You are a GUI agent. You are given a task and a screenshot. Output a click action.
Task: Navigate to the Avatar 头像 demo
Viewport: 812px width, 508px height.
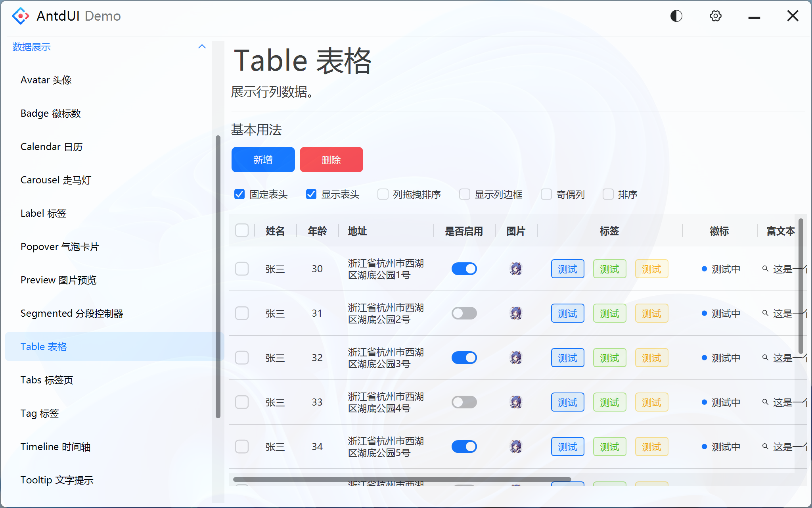(x=46, y=80)
